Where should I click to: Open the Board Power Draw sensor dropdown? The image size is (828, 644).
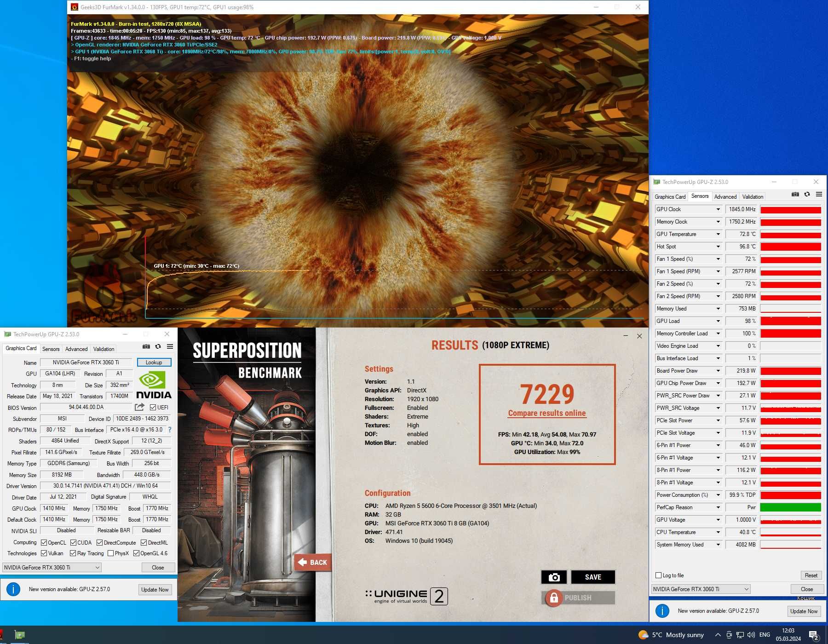[718, 371]
